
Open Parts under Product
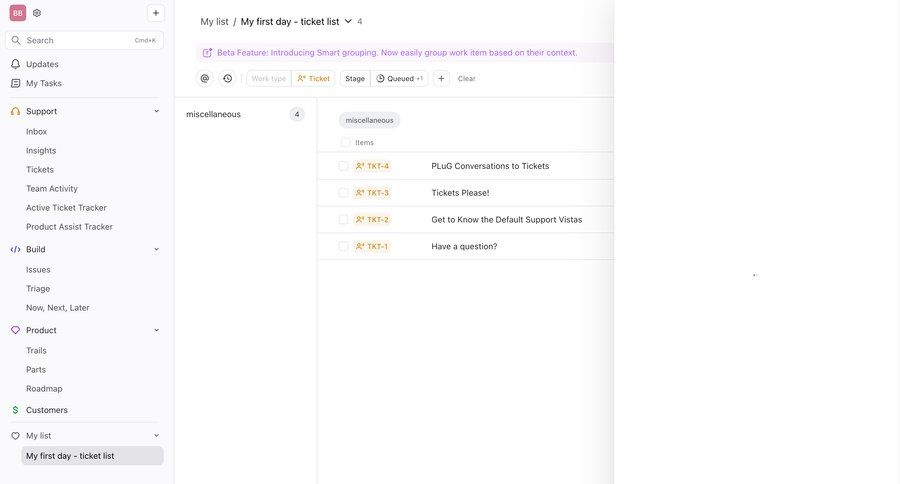point(36,370)
